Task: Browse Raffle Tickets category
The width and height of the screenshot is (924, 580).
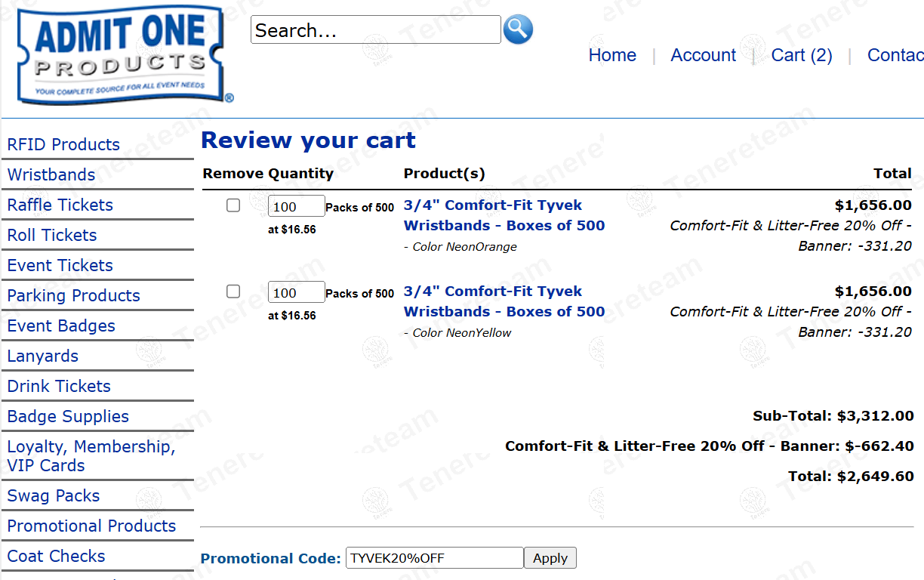Action: [60, 205]
